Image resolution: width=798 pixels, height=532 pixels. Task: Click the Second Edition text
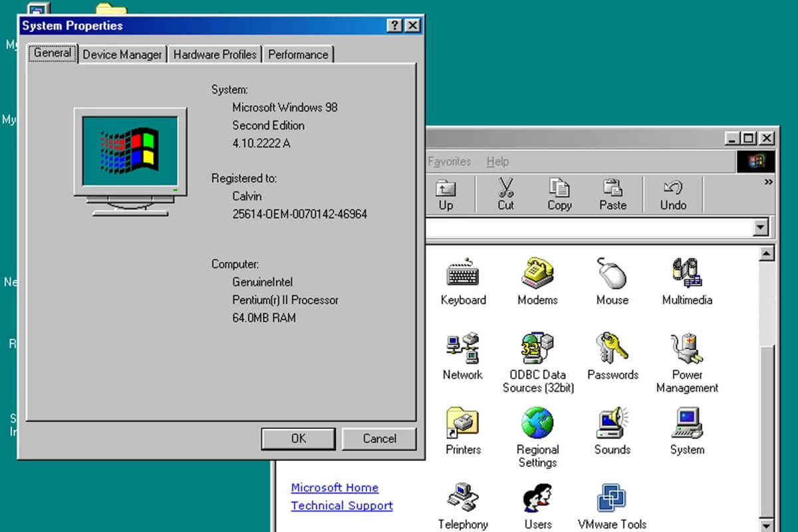(x=268, y=125)
